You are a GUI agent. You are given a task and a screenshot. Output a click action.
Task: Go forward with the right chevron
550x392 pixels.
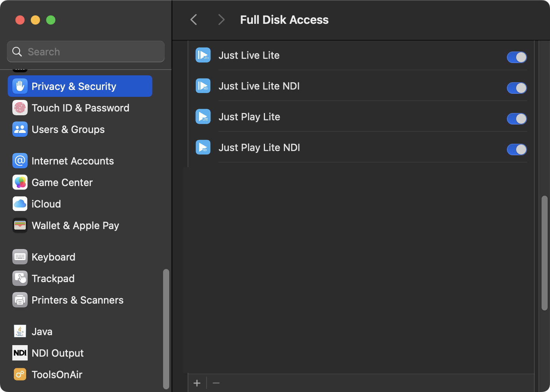(221, 20)
